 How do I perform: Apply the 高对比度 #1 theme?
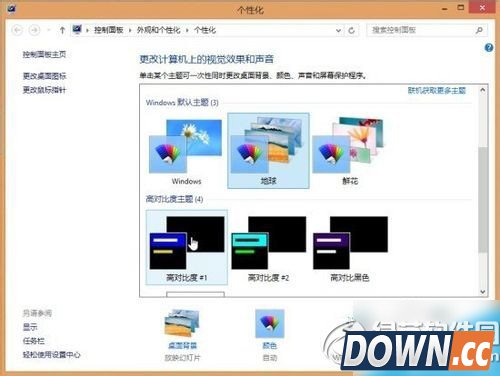pos(186,247)
